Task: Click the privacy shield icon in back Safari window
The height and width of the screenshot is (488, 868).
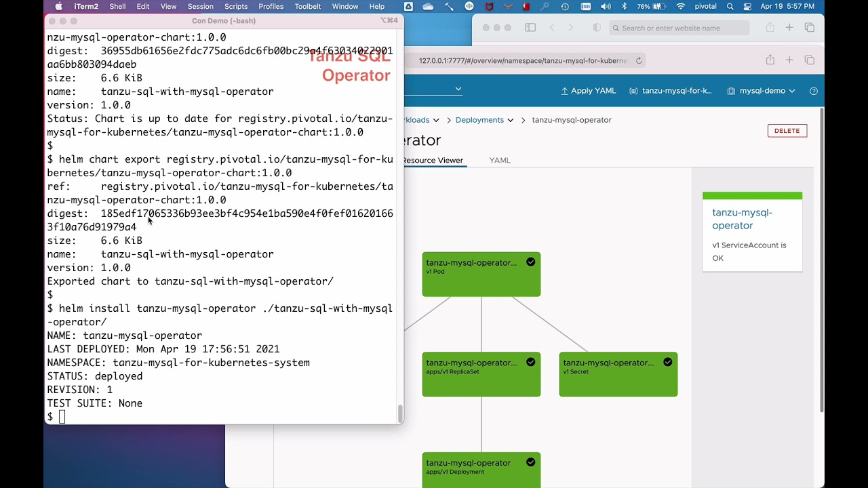Action: 597,28
